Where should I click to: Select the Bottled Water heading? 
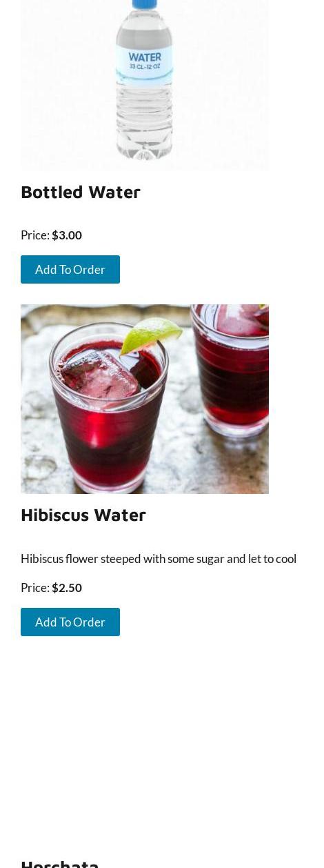click(x=81, y=192)
